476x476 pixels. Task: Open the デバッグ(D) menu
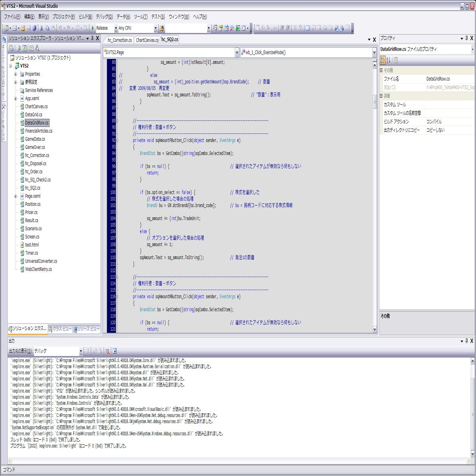104,17
